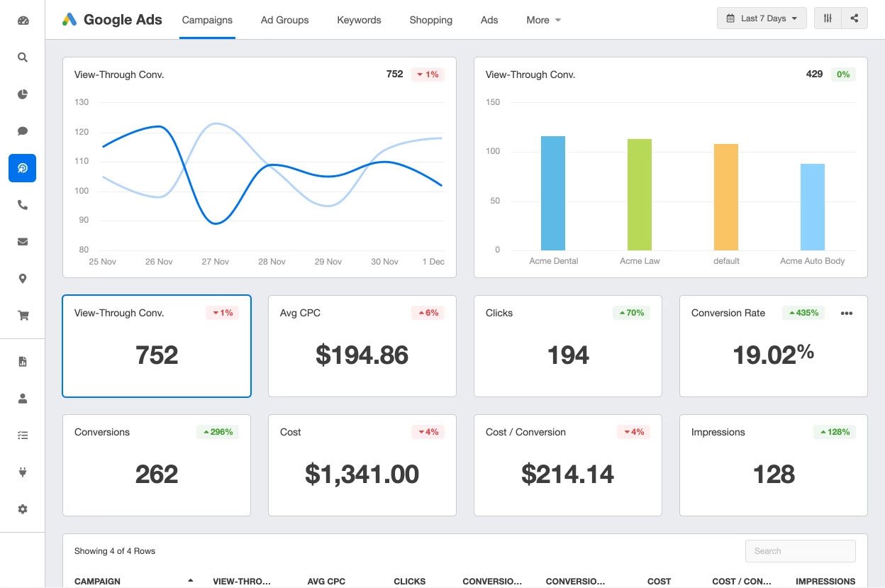Image resolution: width=885 pixels, height=588 pixels.
Task: Click the map pin location icon
Action: 23,279
